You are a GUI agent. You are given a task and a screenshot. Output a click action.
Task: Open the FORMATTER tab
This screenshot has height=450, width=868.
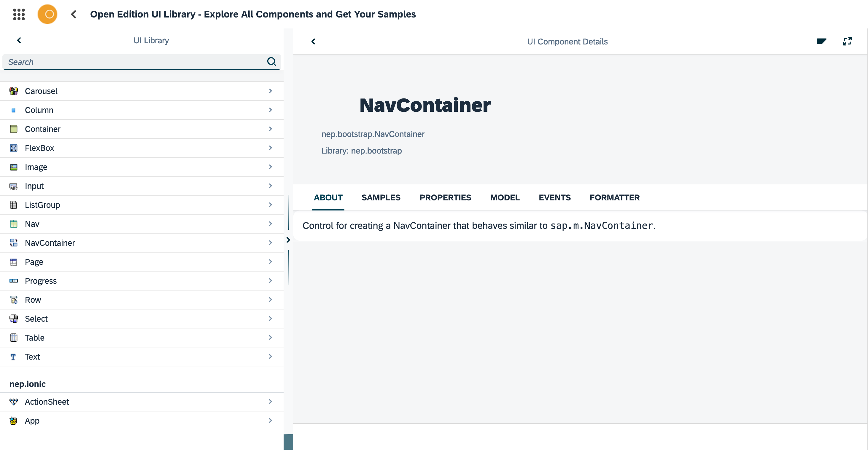[x=614, y=198]
